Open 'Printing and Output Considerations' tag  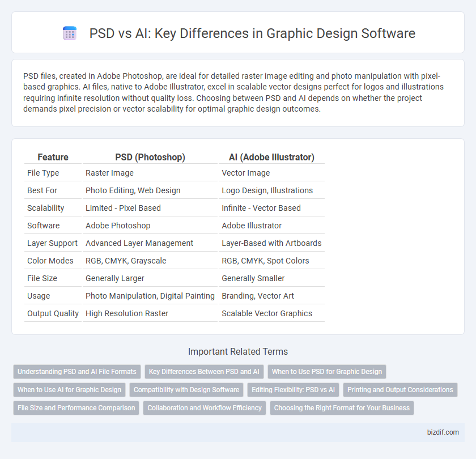[x=400, y=390]
